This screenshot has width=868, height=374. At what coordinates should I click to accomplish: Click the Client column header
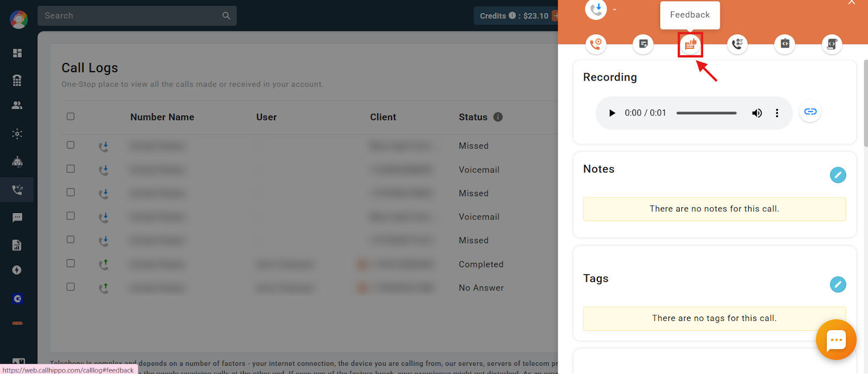tap(383, 117)
